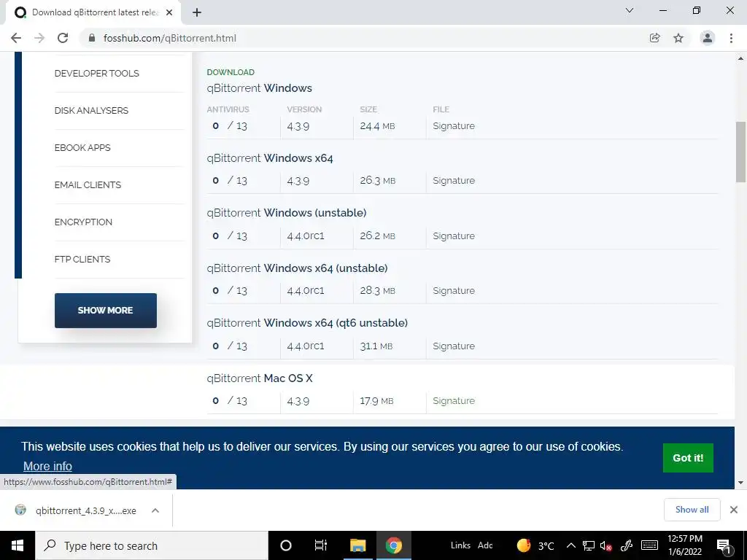Open a new browser tab
This screenshot has width=747, height=560.
197,13
